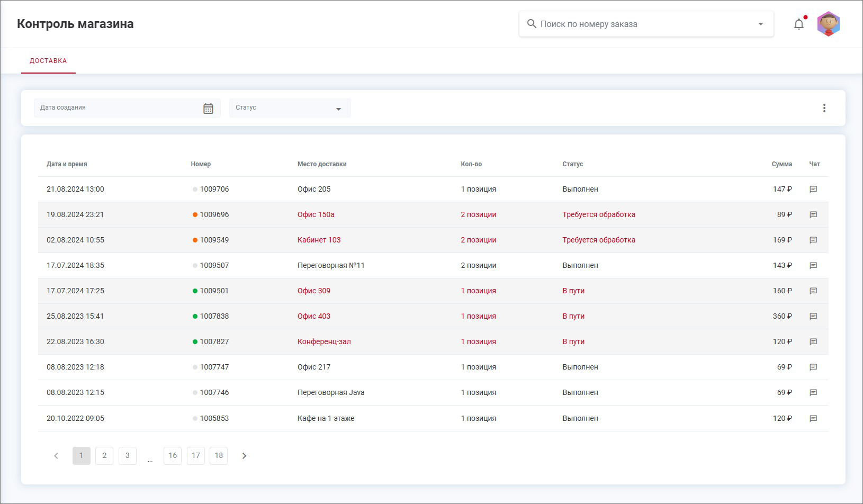The height and width of the screenshot is (504, 863).
Task: Open the three-dot options menu
Action: coord(824,108)
